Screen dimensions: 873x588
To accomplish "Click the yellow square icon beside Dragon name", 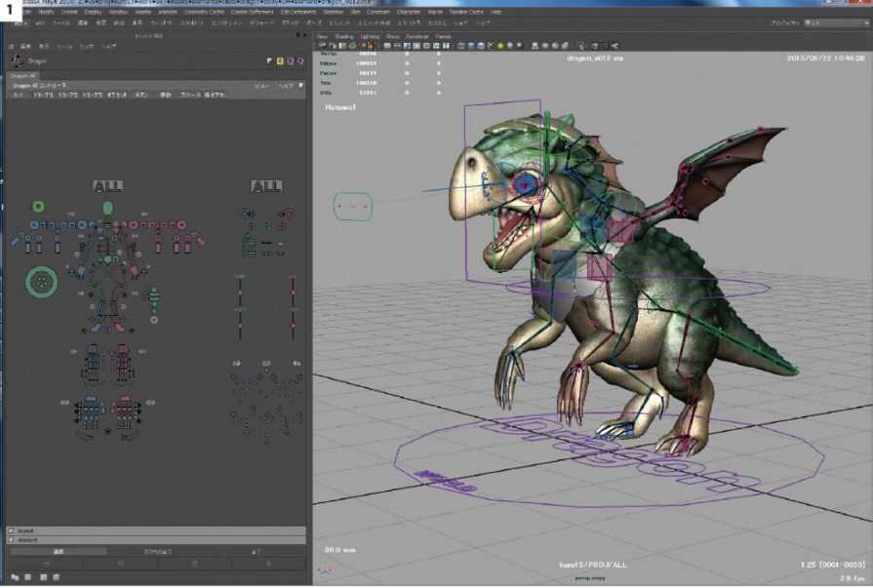I will [x=279, y=60].
